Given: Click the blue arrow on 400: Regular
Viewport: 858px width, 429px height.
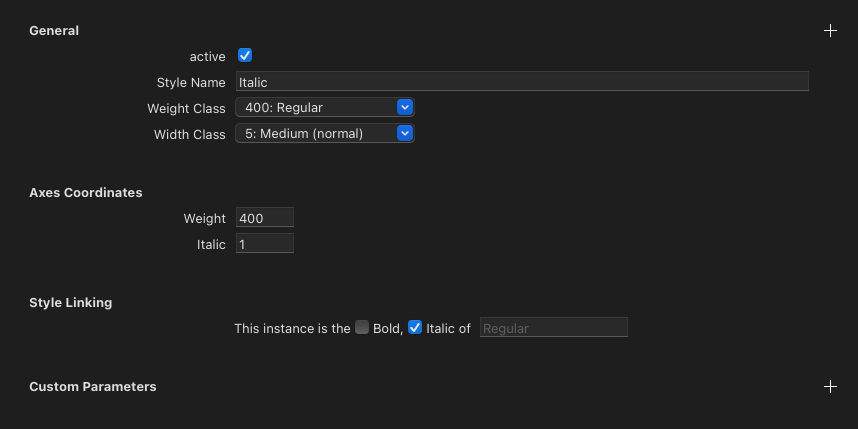Looking at the screenshot, I should [404, 107].
